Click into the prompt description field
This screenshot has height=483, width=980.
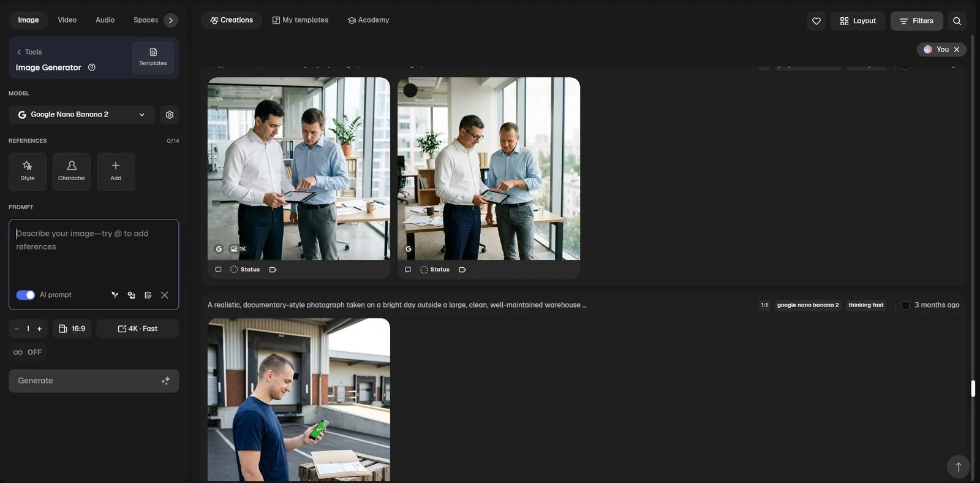94,253
